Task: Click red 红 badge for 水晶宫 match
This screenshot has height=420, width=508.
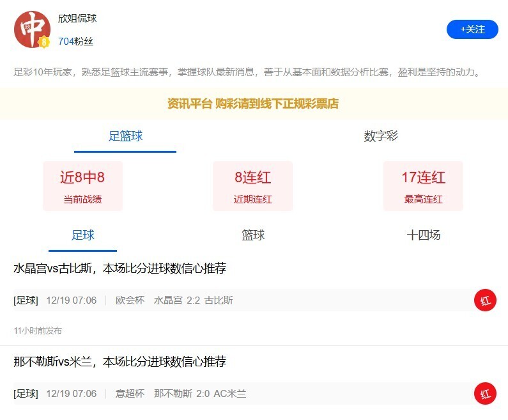Action: [485, 300]
